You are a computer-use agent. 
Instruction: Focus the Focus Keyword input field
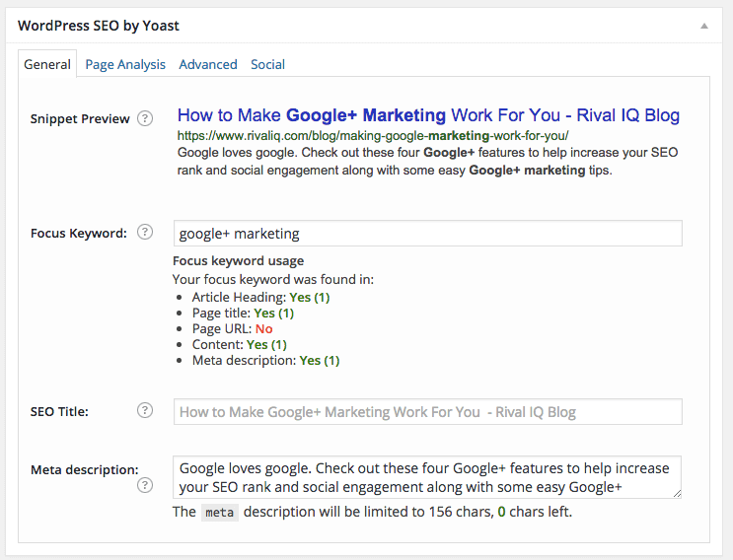tap(428, 233)
